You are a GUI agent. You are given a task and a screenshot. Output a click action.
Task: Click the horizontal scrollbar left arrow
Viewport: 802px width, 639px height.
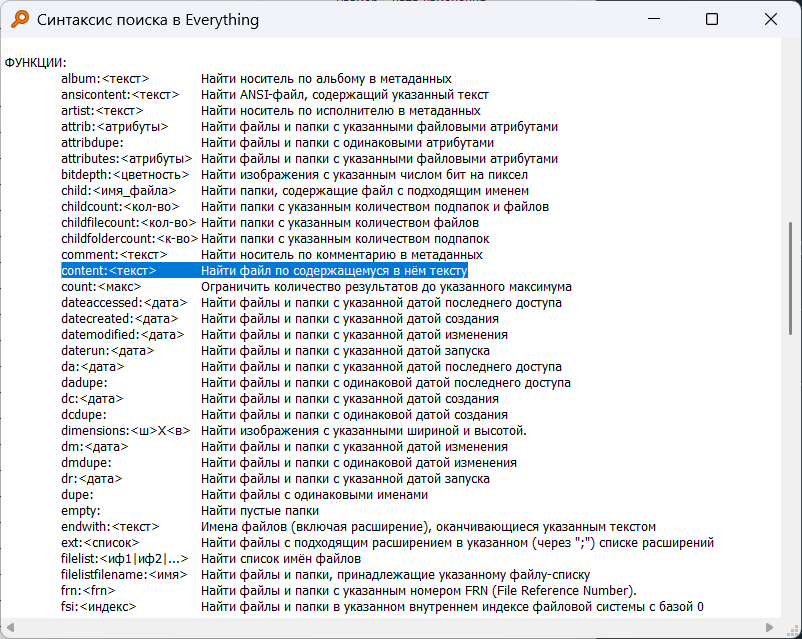10,627
